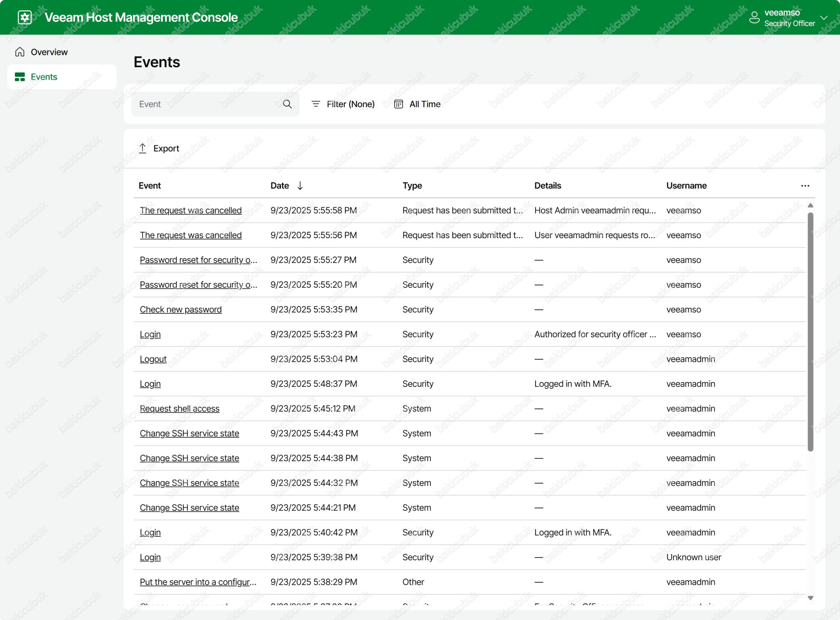
Task: Open the Check new password event
Action: click(x=180, y=310)
